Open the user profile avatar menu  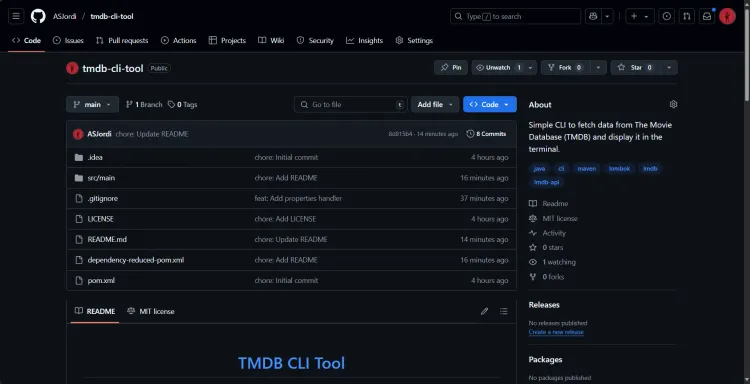click(728, 16)
